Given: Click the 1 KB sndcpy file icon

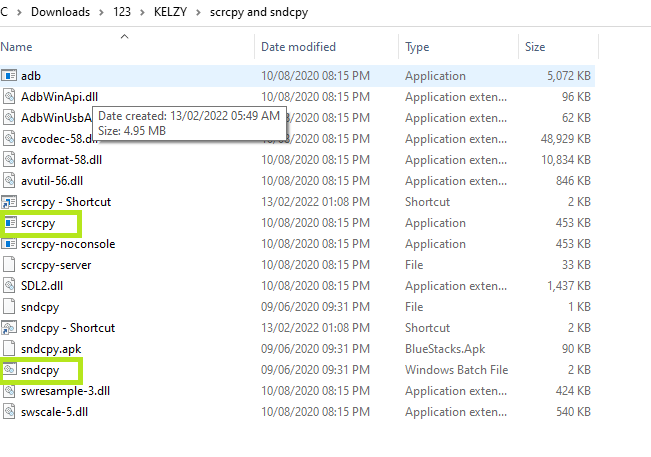Looking at the screenshot, I should point(9,307).
